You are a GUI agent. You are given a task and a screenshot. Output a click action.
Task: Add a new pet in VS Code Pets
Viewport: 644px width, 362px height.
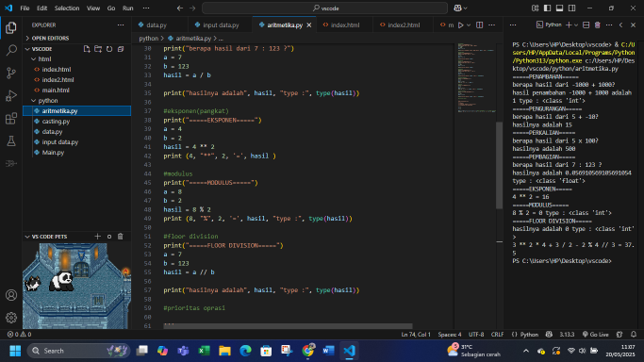click(97, 237)
